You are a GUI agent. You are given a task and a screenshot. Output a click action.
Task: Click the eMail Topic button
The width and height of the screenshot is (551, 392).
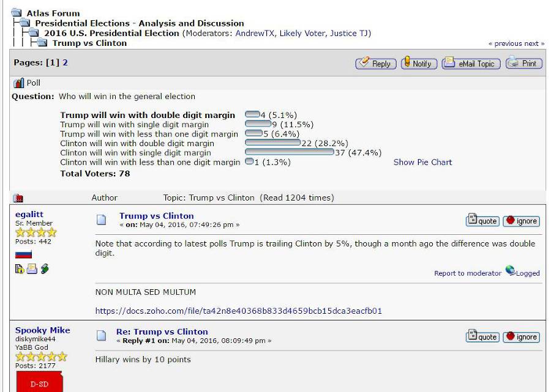click(471, 63)
